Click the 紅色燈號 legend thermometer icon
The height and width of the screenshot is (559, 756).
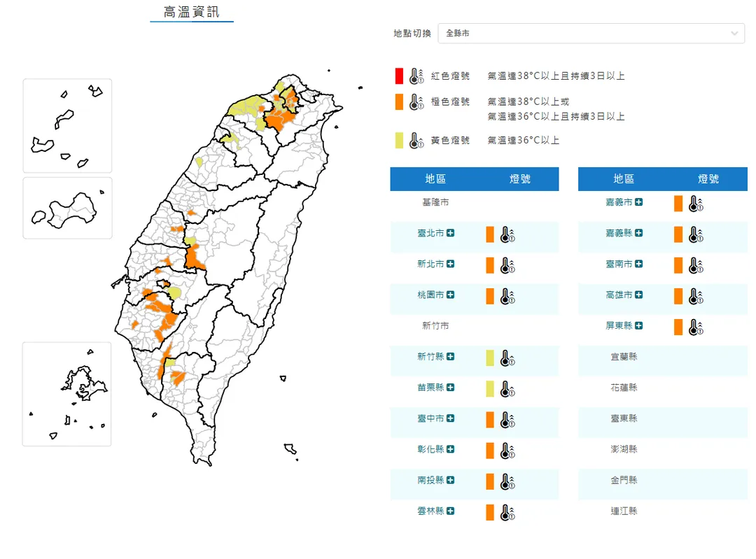point(416,76)
